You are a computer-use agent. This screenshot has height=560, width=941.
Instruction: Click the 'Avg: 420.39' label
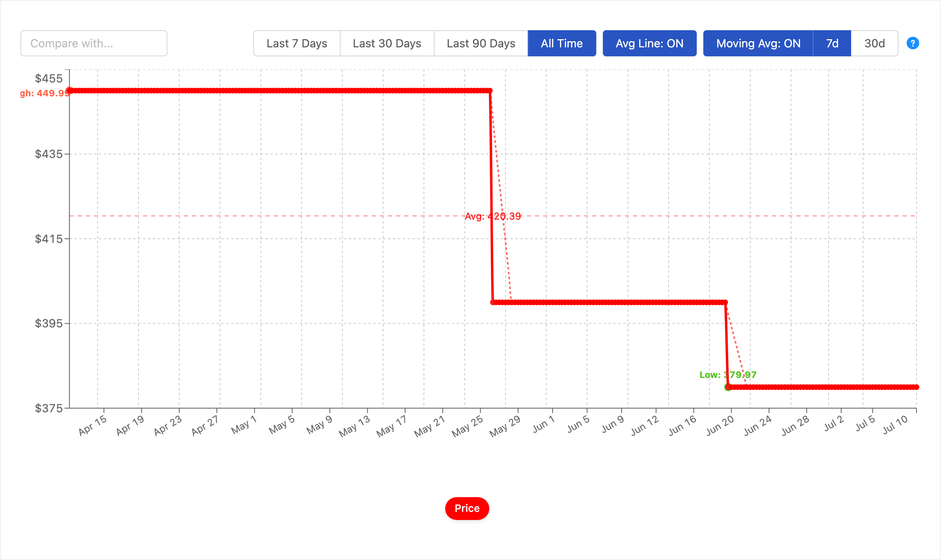pos(493,216)
